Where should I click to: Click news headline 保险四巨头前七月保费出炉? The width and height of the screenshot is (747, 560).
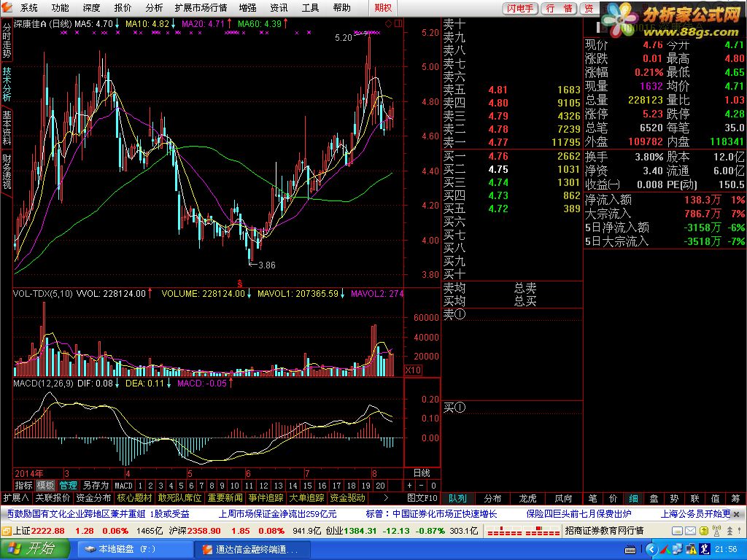coord(578,514)
